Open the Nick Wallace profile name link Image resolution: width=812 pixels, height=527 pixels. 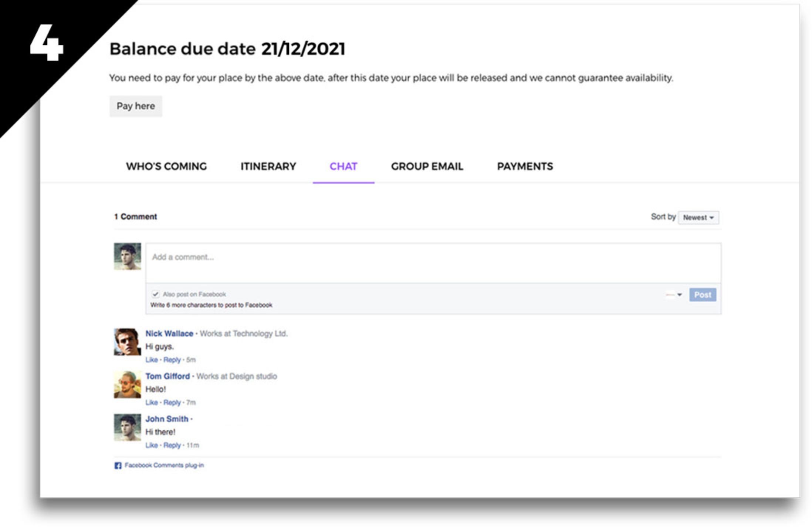pos(169,333)
